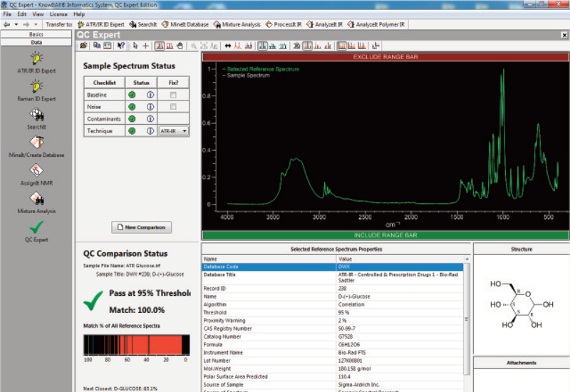Select the Database Code property row
This screenshot has width=570, height=392.
tap(335, 267)
